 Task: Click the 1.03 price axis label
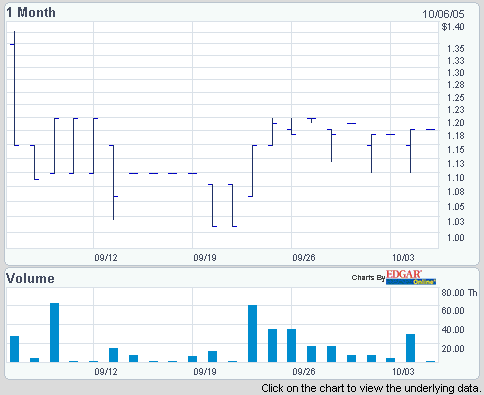[x=456, y=221]
